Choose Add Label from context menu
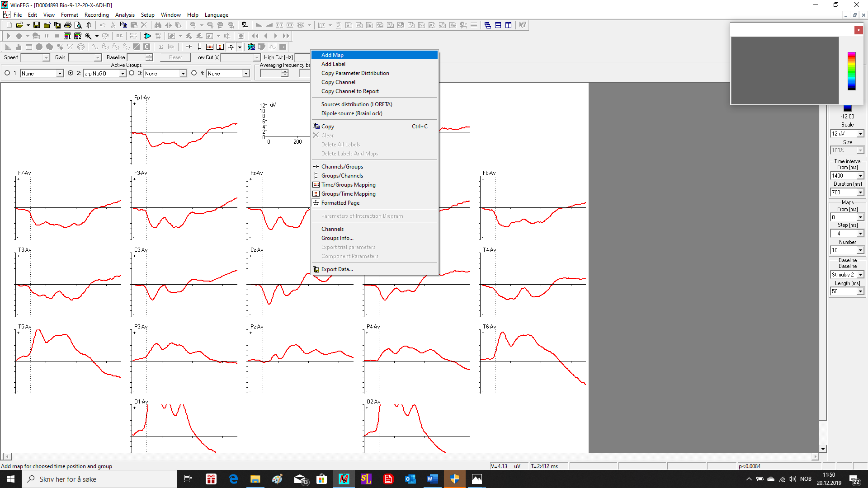The image size is (868, 488). (x=333, y=64)
